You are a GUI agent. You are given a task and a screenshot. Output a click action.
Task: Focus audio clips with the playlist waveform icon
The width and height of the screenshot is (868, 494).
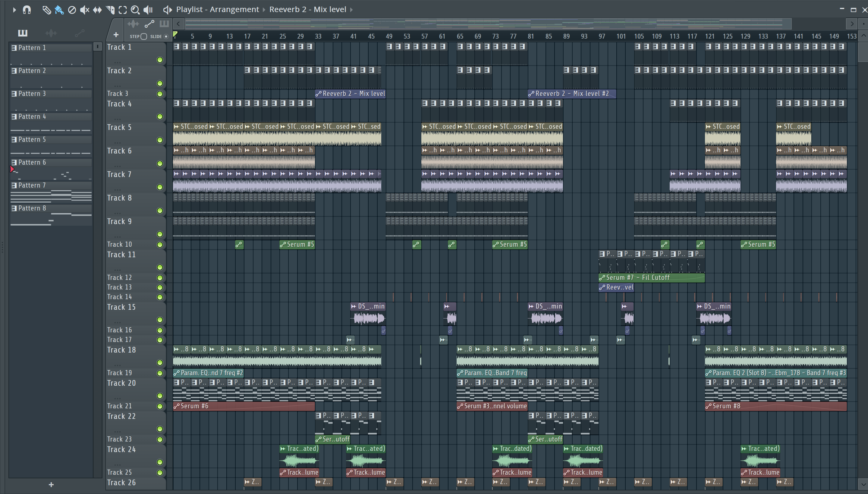click(x=133, y=24)
